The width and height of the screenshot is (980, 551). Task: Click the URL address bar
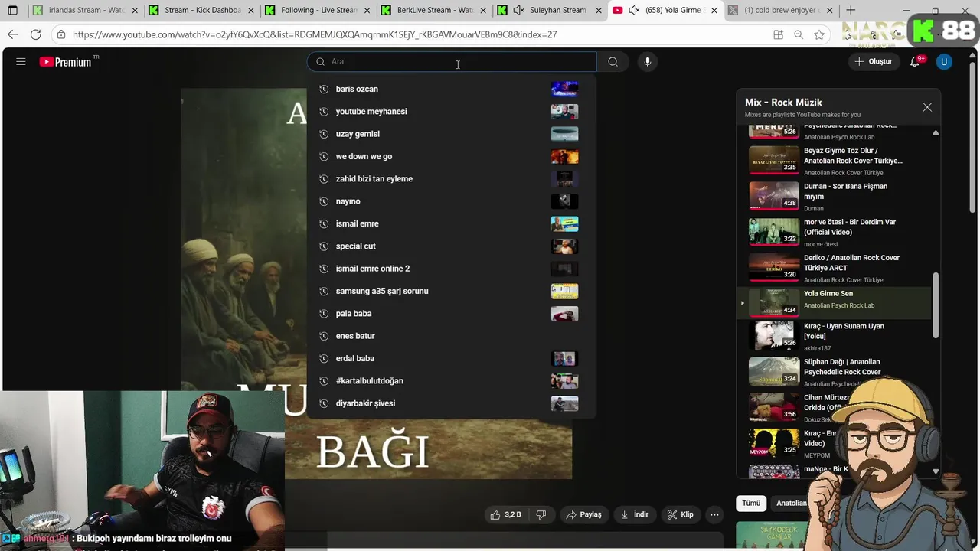pos(413,34)
